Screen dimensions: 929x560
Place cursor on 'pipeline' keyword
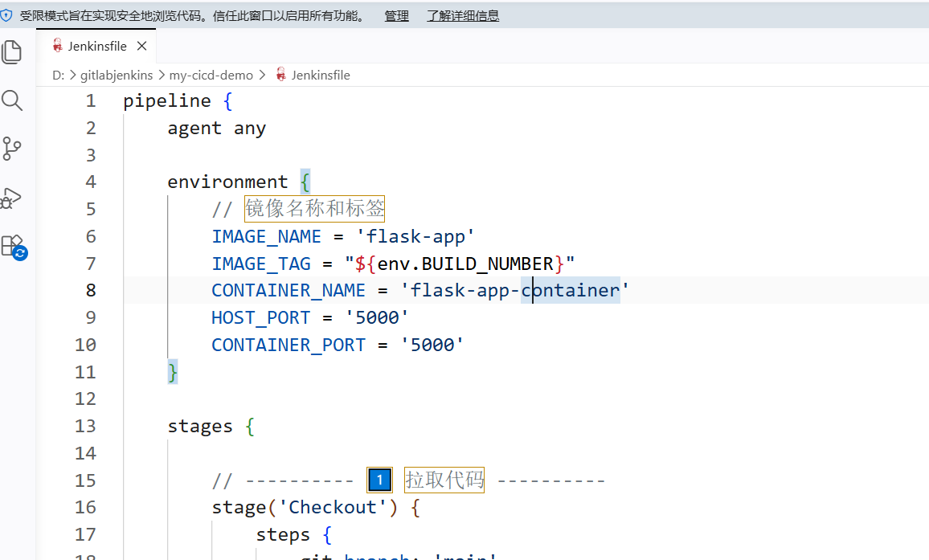(x=167, y=100)
